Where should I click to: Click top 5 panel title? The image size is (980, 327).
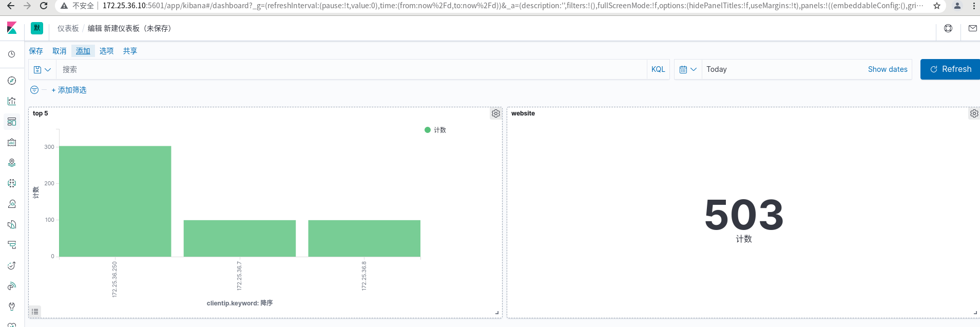[x=41, y=113]
